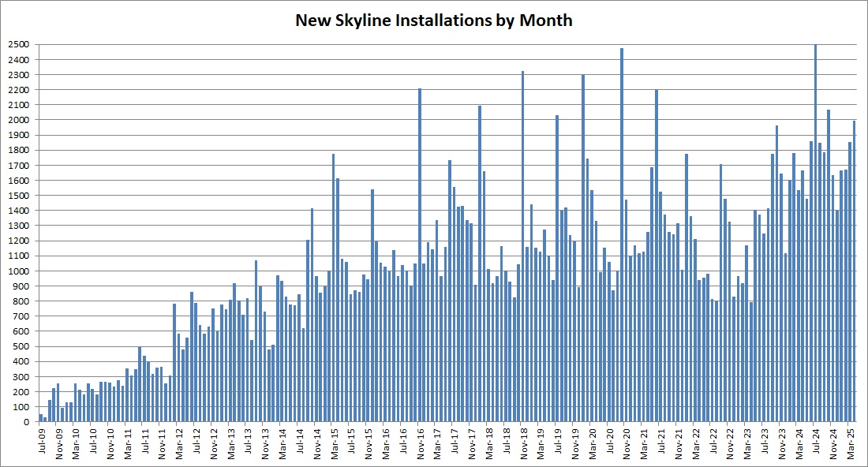Click the y-axis label 2200

tap(19, 90)
